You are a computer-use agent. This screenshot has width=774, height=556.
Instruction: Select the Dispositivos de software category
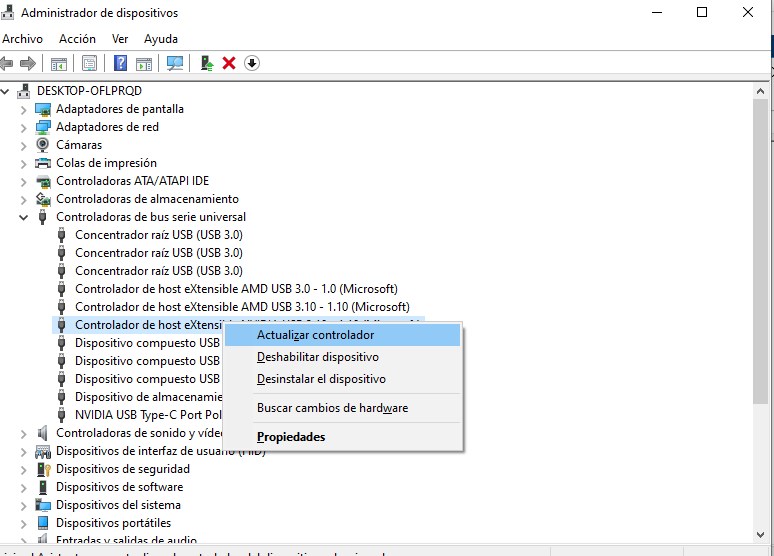click(x=119, y=487)
